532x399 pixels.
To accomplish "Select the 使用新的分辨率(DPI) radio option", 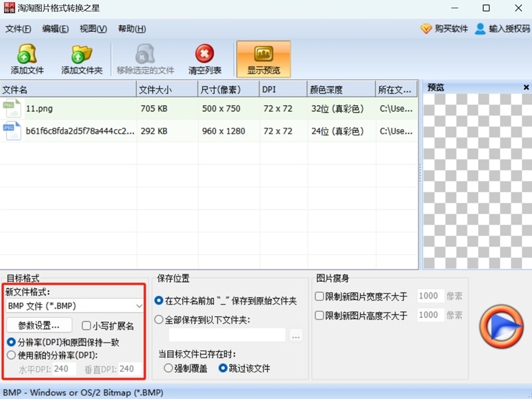I will click(11, 354).
